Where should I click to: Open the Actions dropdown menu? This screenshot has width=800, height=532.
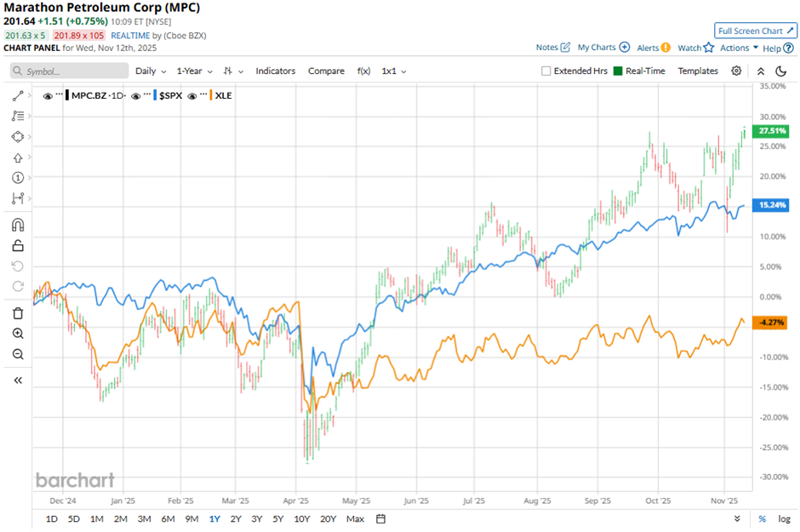[x=738, y=49]
